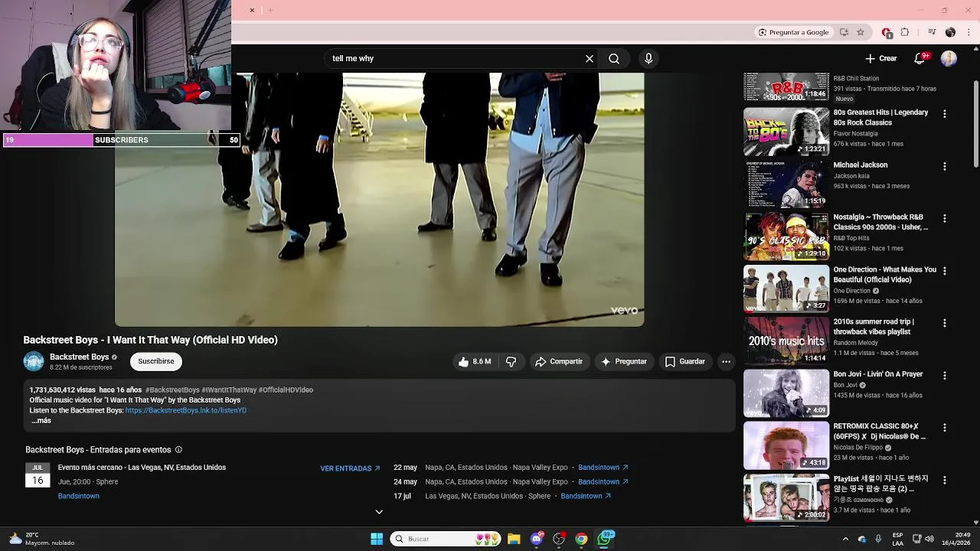980x551 pixels.
Task: Click the page vertical scrollbar
Action: (975, 122)
